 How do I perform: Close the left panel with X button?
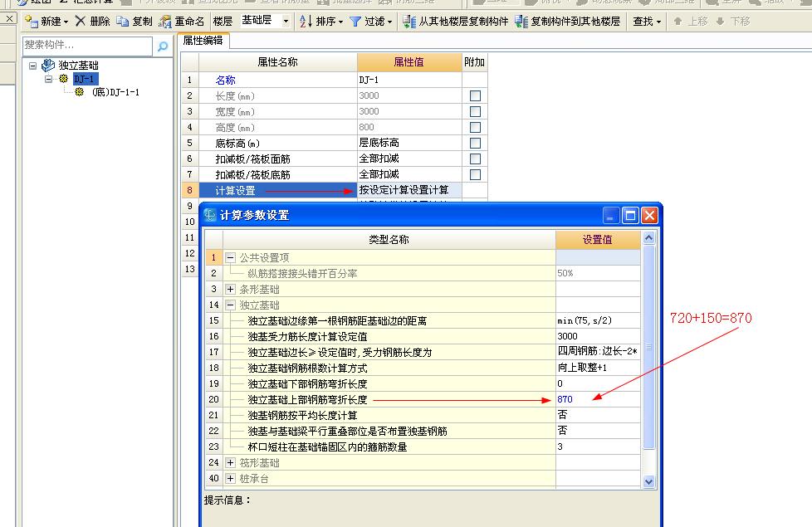pos(9,18)
